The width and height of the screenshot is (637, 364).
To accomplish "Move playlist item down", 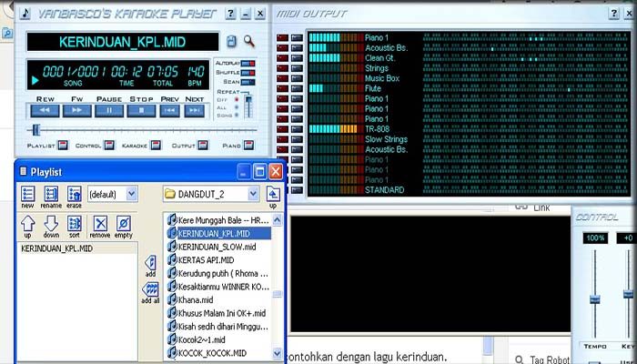I will pos(51,227).
